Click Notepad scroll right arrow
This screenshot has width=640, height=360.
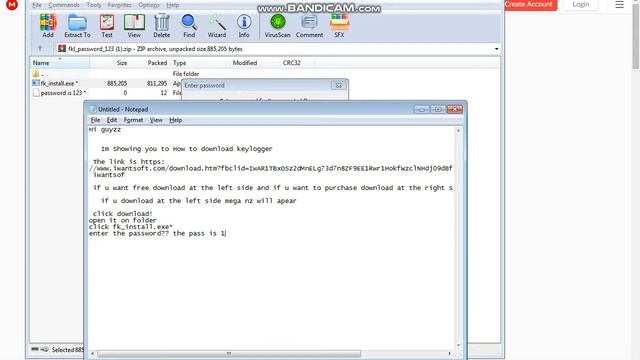coord(449,353)
